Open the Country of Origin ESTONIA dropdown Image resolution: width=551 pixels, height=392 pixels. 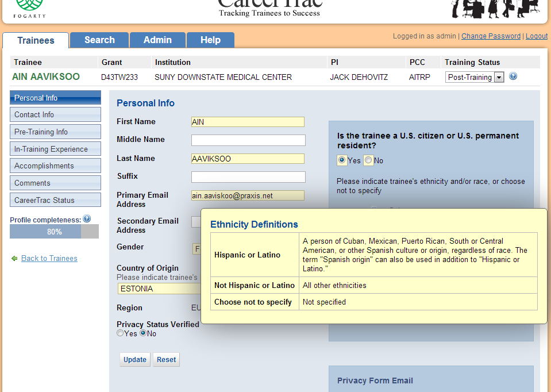coord(159,289)
